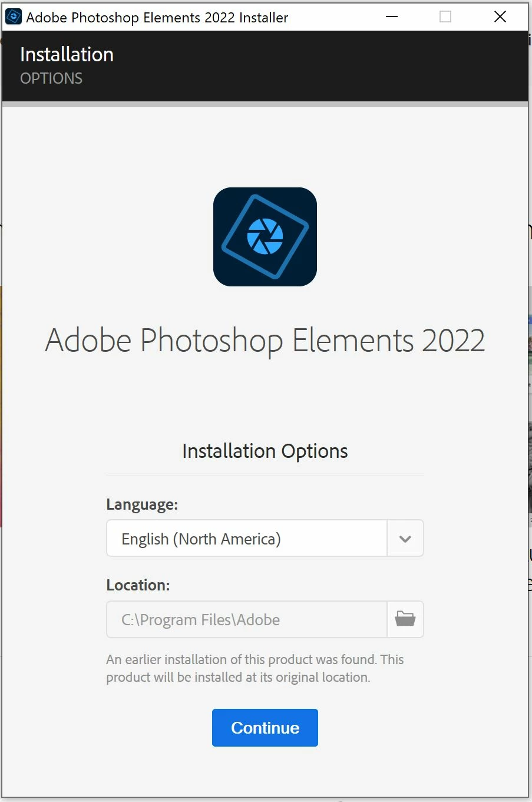Open the Language dropdown arrow
This screenshot has height=802, width=532.
tap(405, 539)
